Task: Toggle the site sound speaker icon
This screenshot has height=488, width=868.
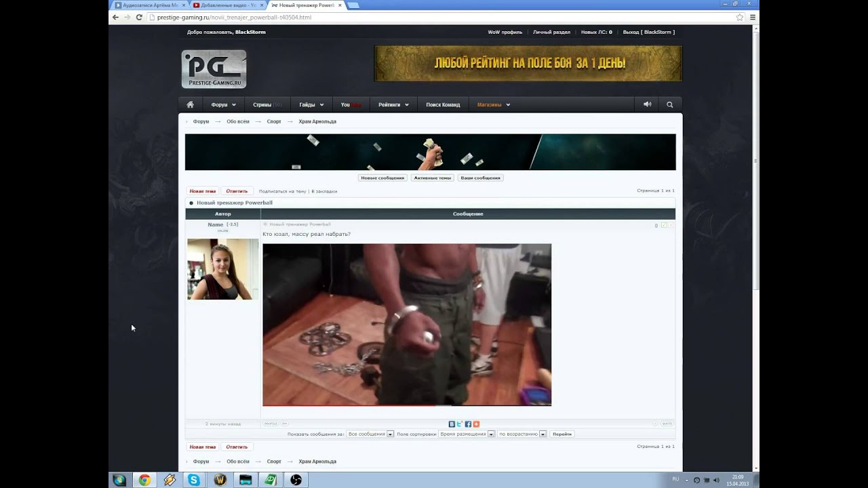Action: point(647,104)
